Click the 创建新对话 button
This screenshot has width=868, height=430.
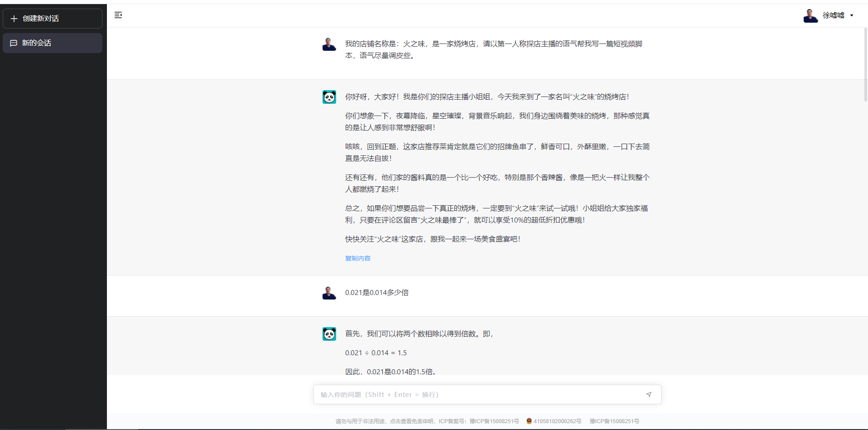53,19
